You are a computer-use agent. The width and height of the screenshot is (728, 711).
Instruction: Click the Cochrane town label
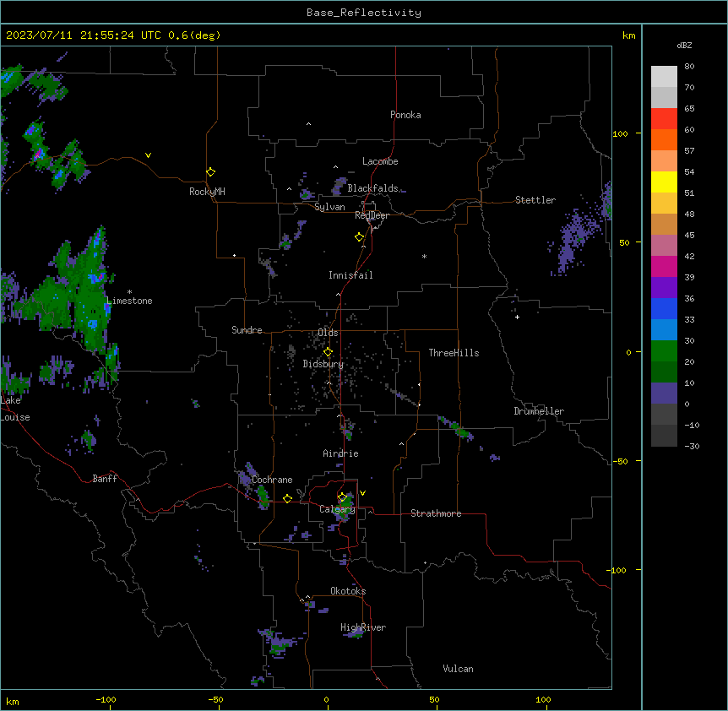[x=272, y=480]
